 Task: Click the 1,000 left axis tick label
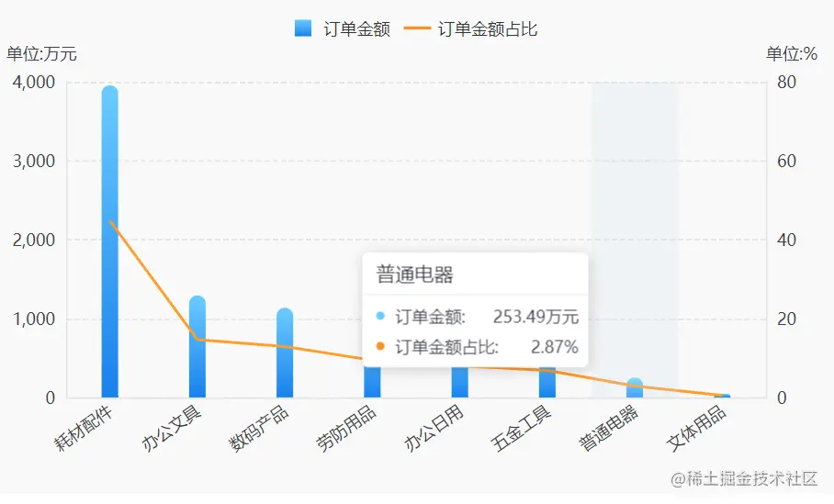[x=34, y=319]
